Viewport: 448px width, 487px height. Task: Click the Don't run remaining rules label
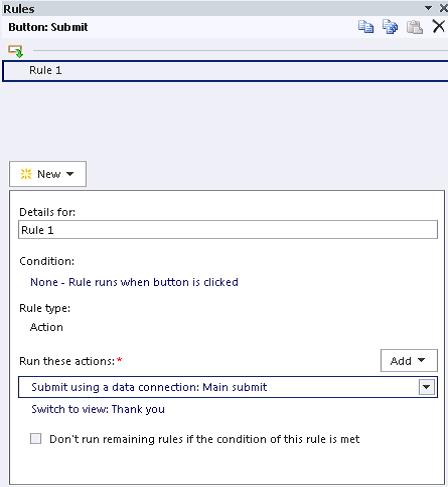[x=204, y=439]
